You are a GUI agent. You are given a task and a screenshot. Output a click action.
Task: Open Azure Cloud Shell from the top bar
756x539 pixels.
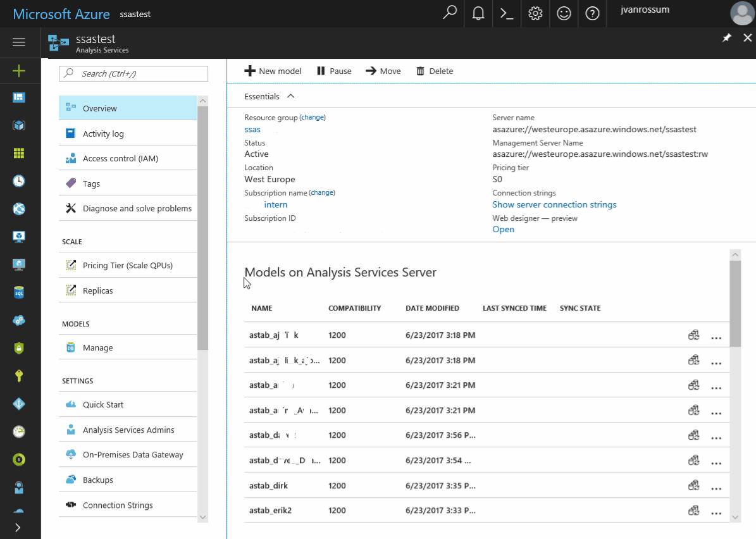[x=506, y=13]
